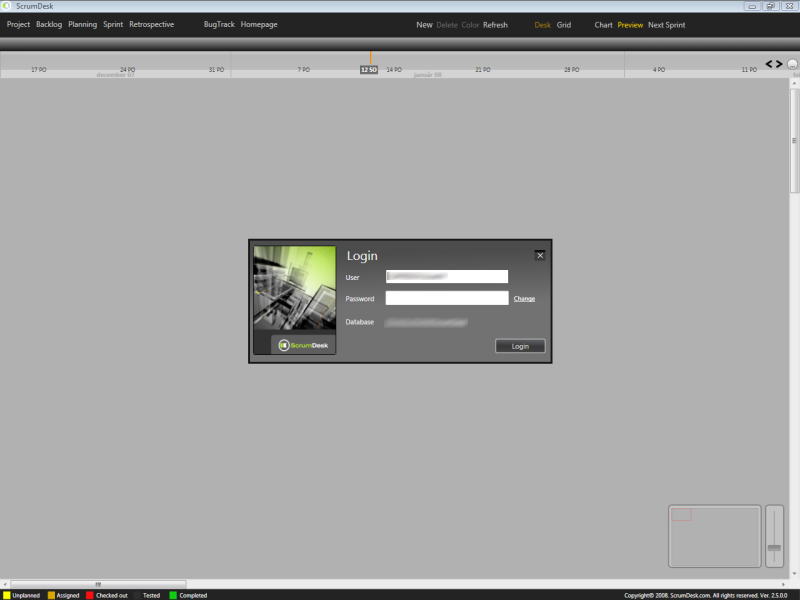Click Delete in the toolbar
This screenshot has height=600, width=800.
click(447, 25)
